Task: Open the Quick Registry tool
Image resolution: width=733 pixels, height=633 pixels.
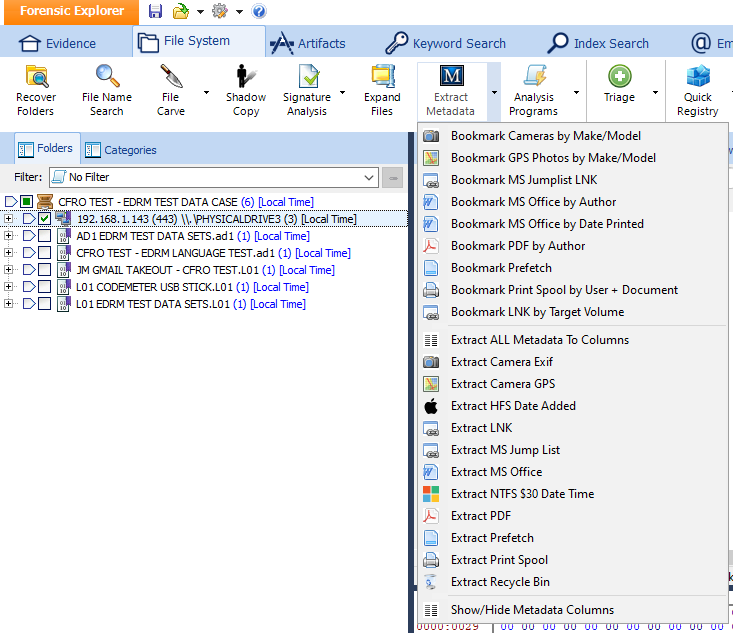Action: tap(697, 89)
